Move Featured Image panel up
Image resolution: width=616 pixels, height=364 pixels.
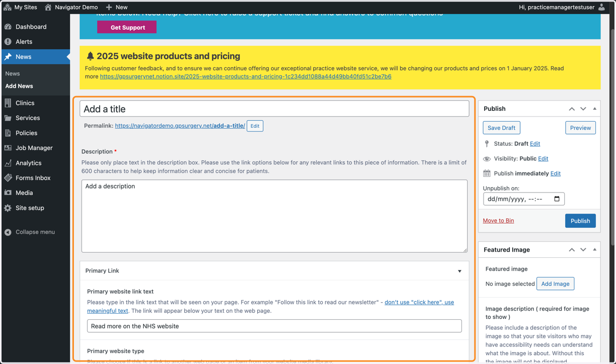571,250
